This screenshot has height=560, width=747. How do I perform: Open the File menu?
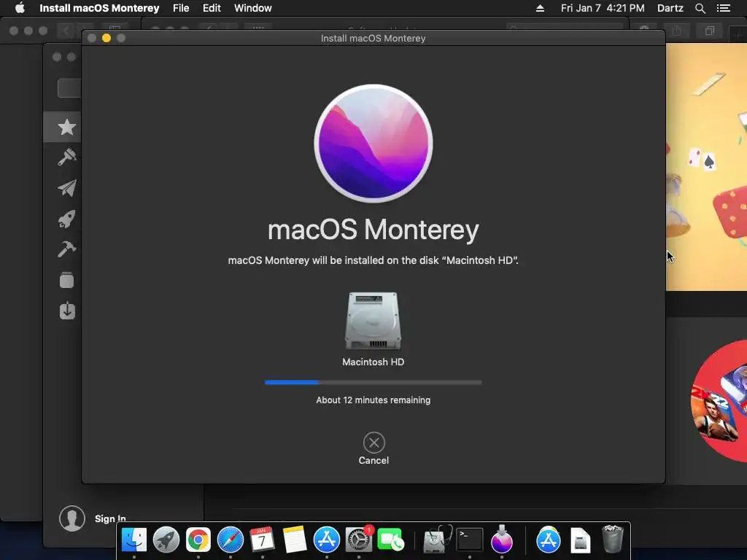click(x=181, y=8)
